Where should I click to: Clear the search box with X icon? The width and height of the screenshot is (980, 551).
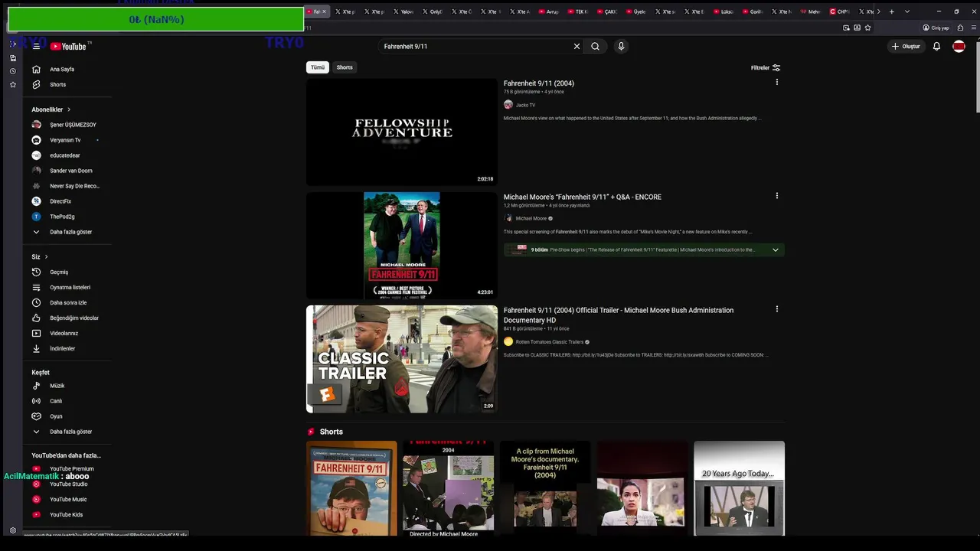click(577, 46)
